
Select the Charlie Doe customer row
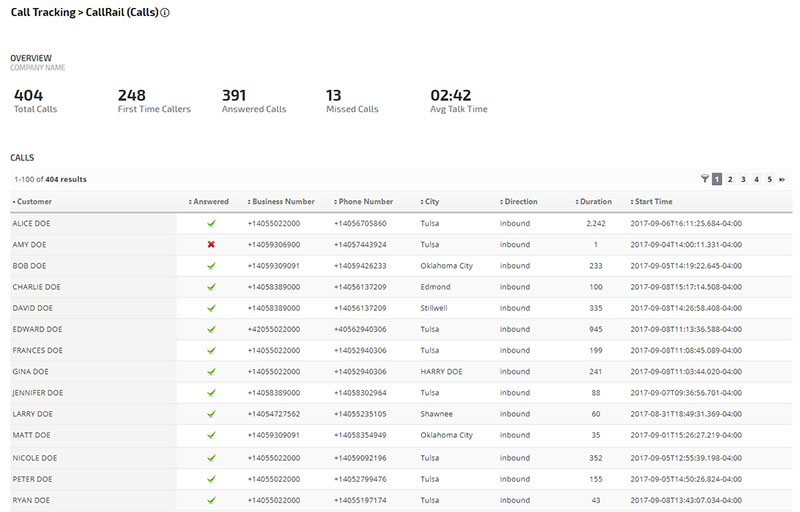36,287
